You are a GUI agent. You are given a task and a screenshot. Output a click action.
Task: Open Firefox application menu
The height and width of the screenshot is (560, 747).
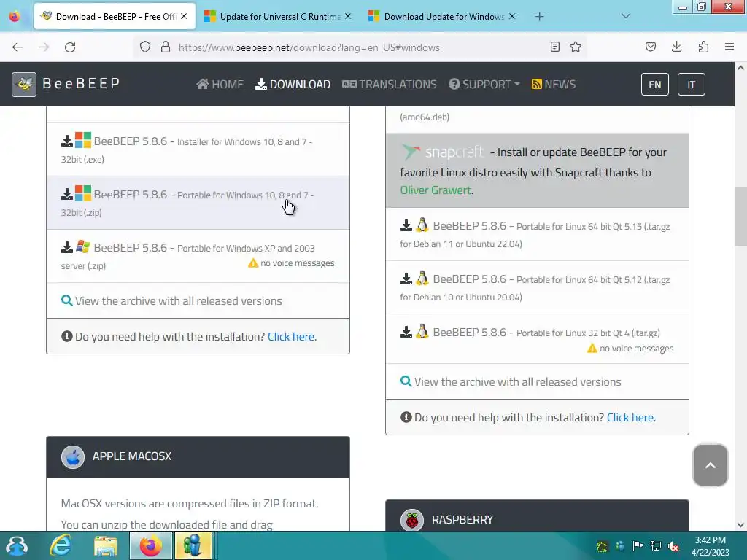729,47
